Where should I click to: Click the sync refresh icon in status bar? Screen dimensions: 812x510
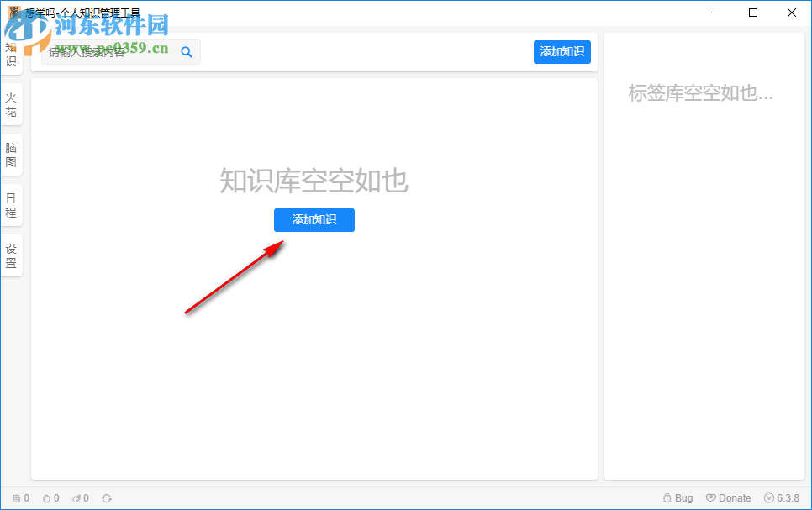pyautogui.click(x=107, y=497)
